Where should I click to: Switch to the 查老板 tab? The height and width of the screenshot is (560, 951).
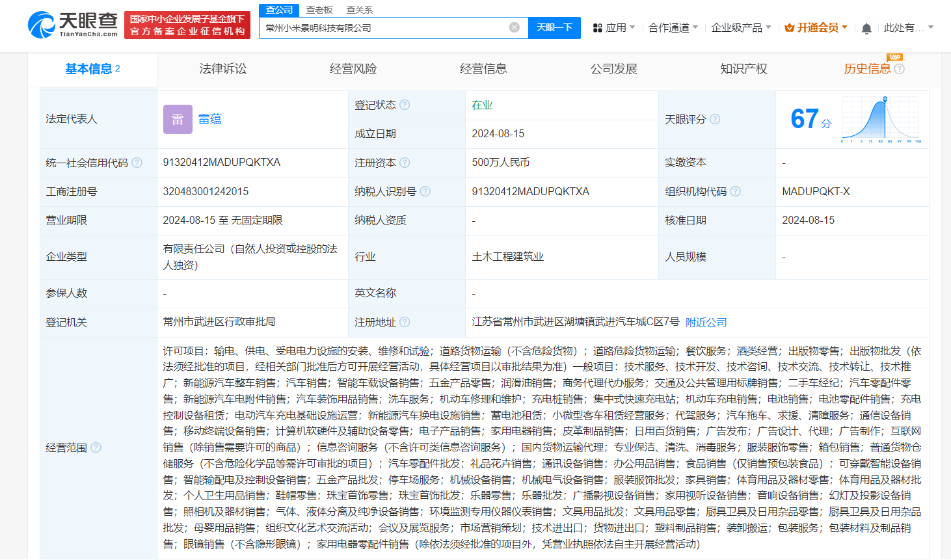coord(319,10)
